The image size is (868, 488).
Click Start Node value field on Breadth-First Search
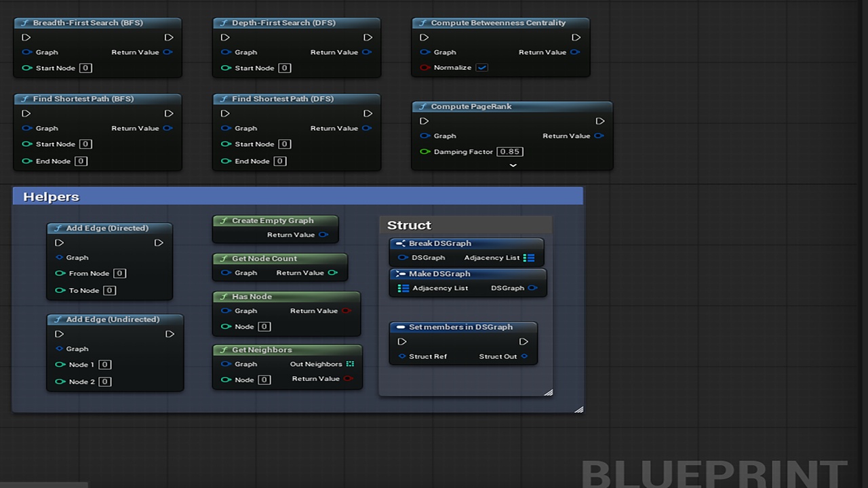pos(85,68)
